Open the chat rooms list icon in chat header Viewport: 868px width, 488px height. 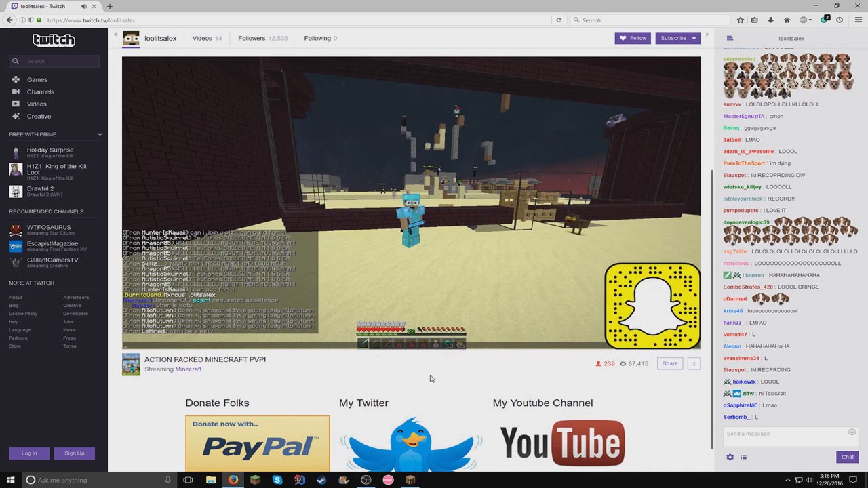tap(730, 39)
